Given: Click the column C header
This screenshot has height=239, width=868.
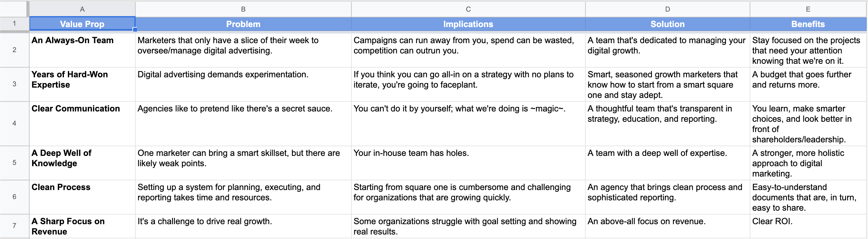Looking at the screenshot, I should tap(468, 9).
